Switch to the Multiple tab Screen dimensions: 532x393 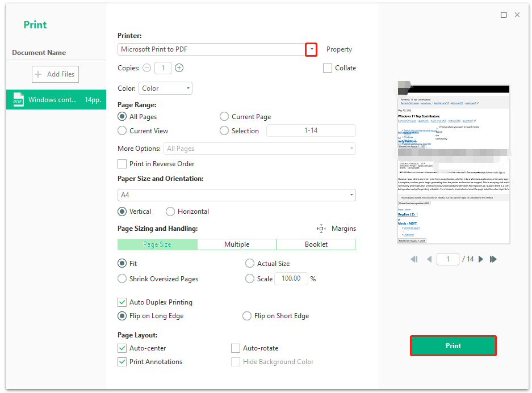pos(237,244)
